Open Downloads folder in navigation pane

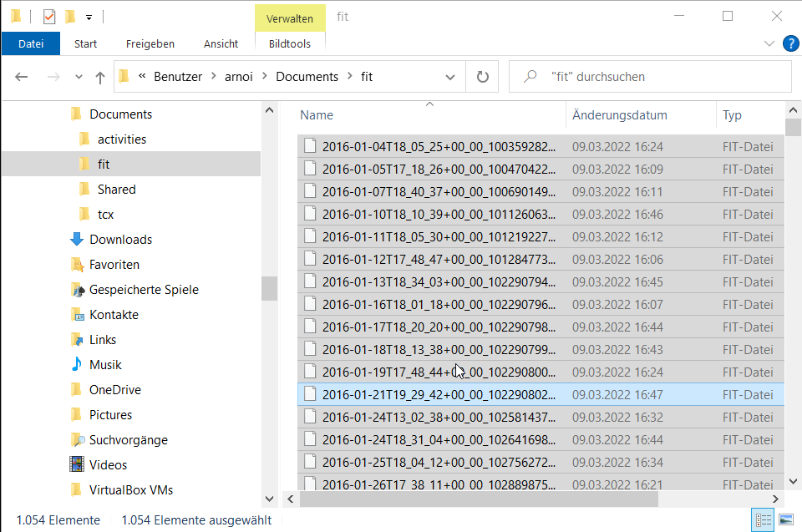(120, 240)
